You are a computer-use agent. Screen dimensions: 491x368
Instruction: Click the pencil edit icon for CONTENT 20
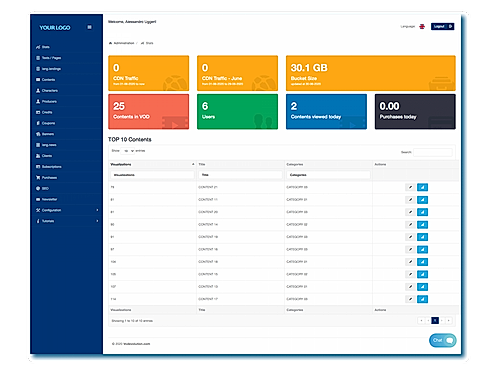pos(410,212)
